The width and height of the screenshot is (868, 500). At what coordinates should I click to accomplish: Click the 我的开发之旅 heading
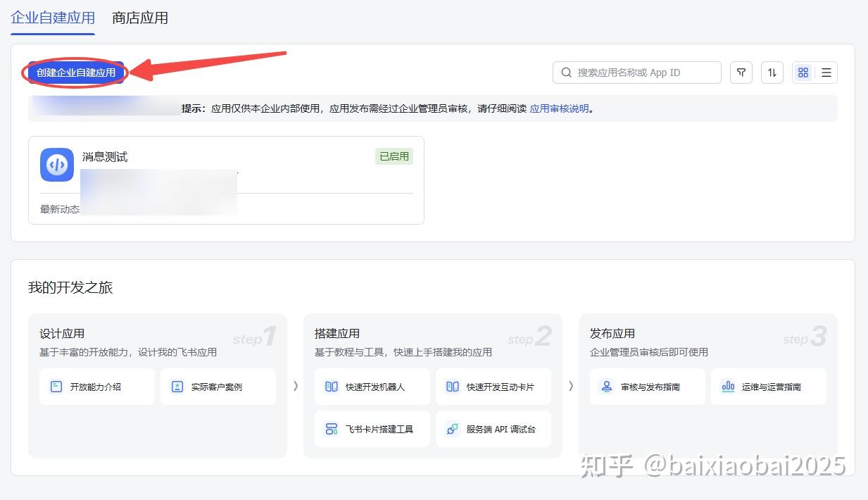coord(70,287)
